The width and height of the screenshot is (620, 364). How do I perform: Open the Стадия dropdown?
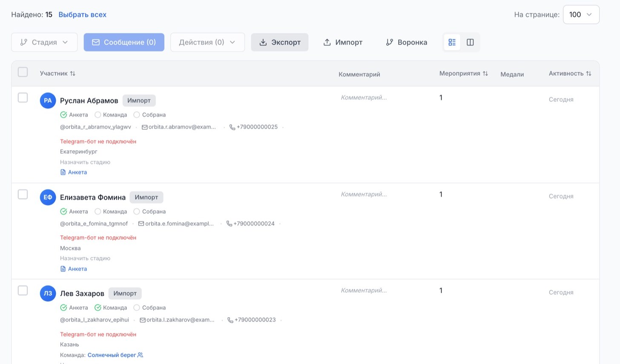pyautogui.click(x=44, y=42)
